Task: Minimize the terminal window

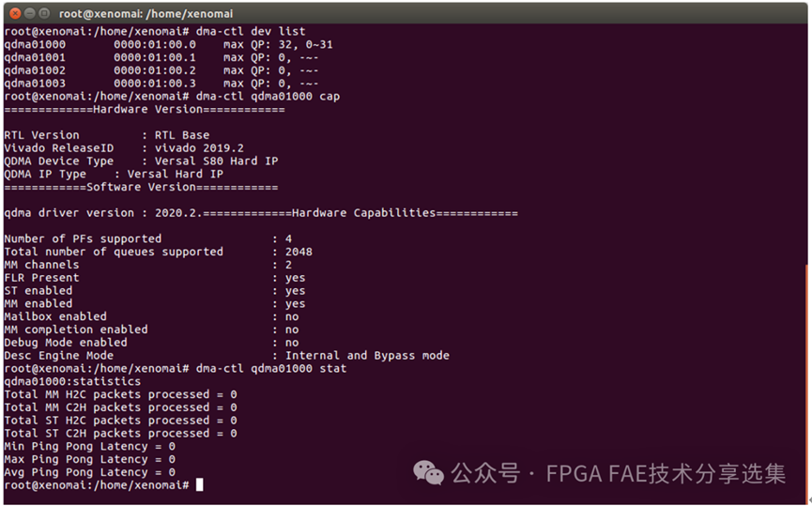Action: (x=28, y=13)
